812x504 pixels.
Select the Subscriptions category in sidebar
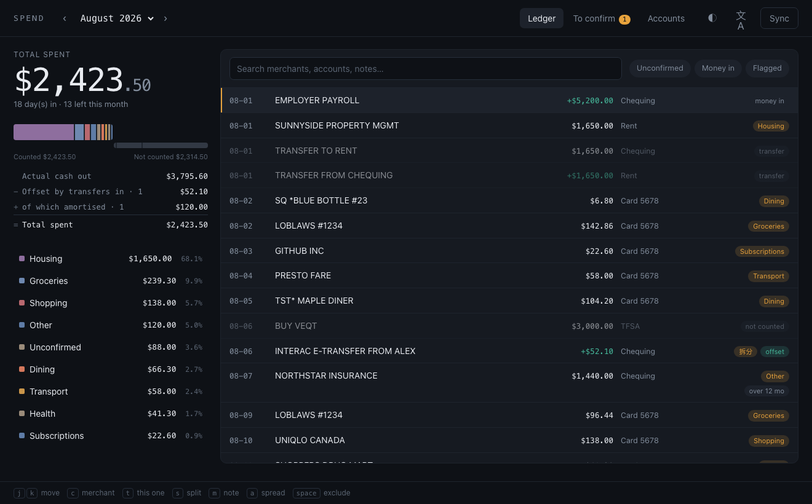(x=111, y=436)
